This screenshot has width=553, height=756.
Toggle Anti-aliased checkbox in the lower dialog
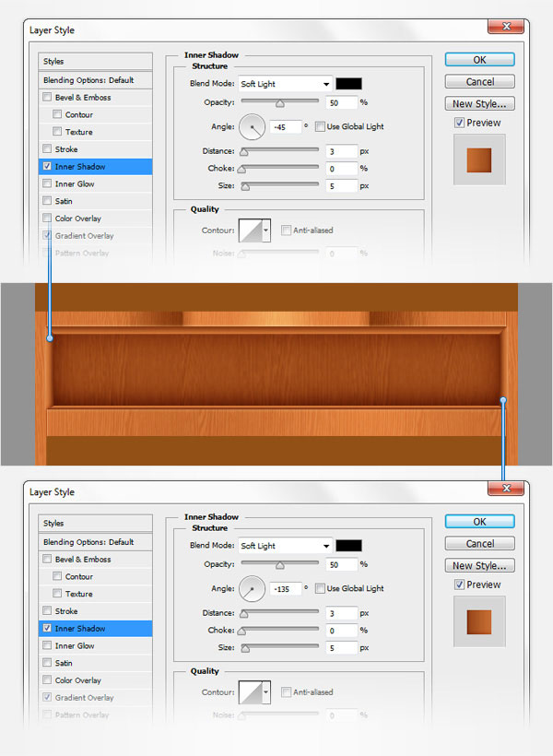[286, 691]
